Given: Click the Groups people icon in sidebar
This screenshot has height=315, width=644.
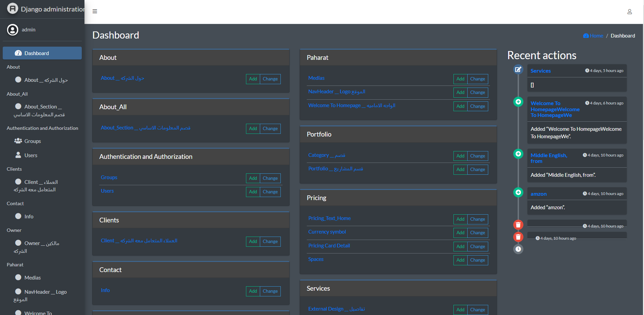Looking at the screenshot, I should pos(18,141).
